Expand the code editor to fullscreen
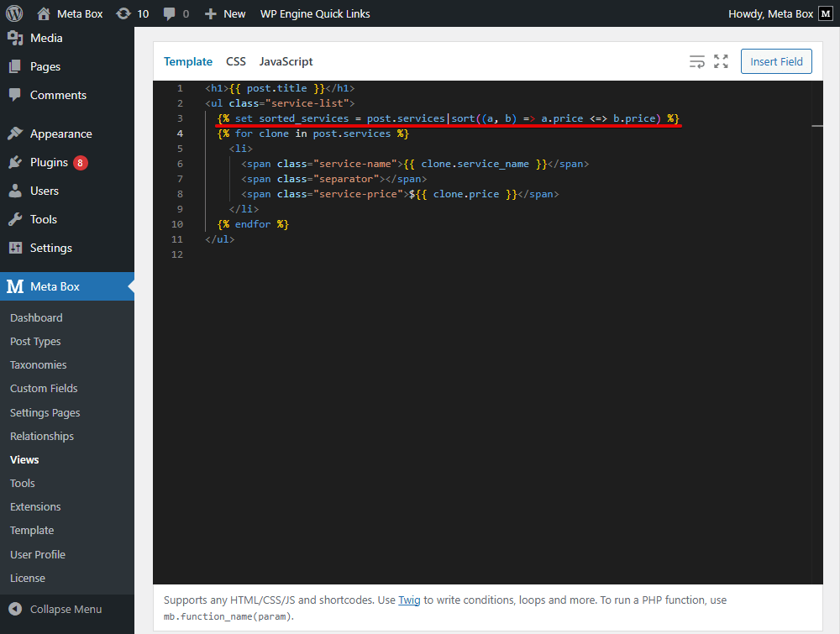840x634 pixels. coord(721,61)
